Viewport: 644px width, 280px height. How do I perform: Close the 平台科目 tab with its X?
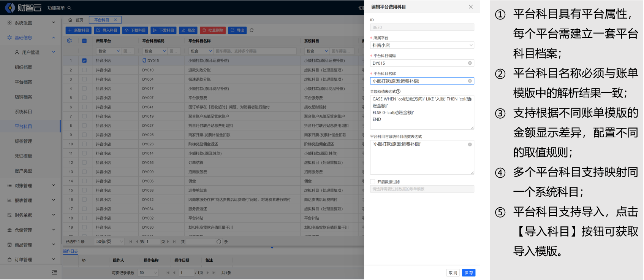pyautogui.click(x=116, y=20)
